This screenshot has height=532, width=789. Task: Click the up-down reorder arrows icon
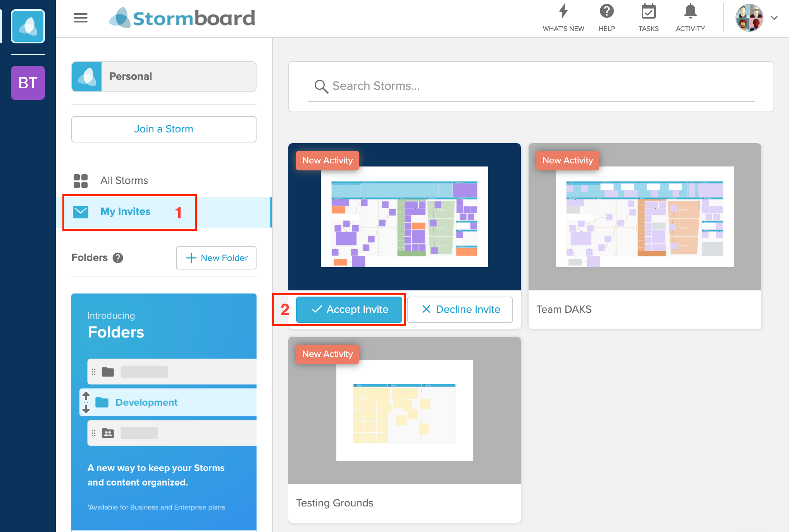pos(86,403)
